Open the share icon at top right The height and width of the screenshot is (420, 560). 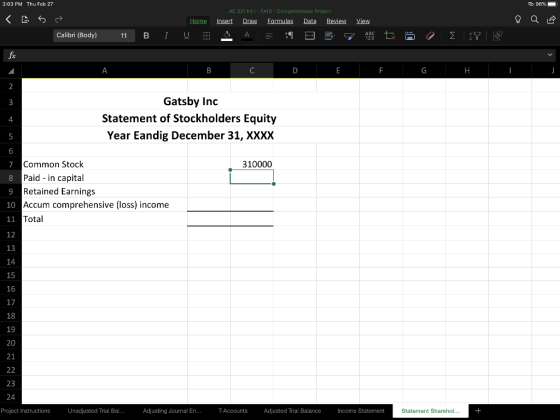(x=551, y=19)
